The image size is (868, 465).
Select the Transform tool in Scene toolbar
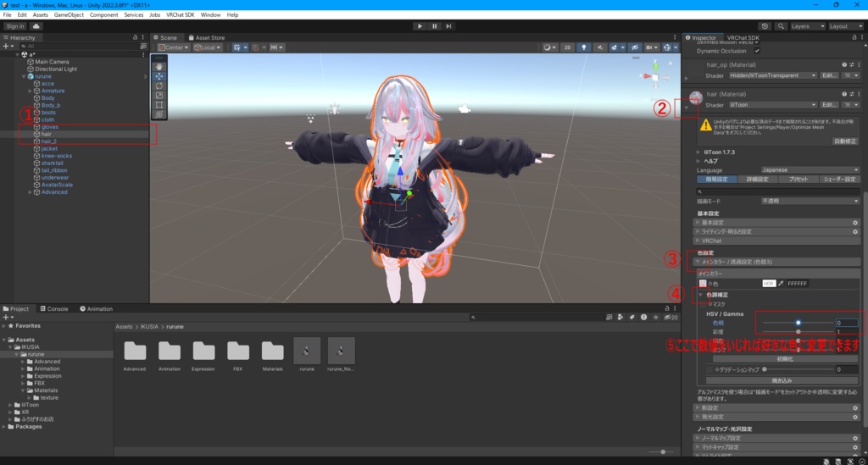(x=159, y=113)
